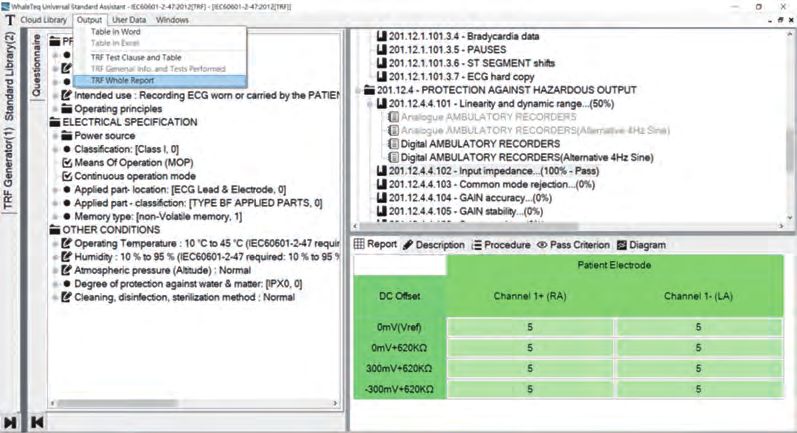Viewport: 797px width, 433px height.
Task: Expand the Classification: [Class I, 0] node
Action: coord(55,149)
